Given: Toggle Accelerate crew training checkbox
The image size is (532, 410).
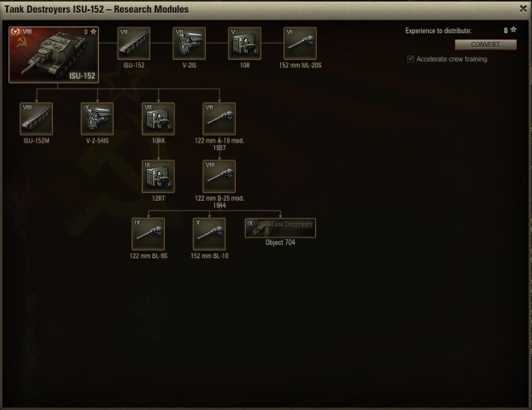Looking at the screenshot, I should pos(411,59).
